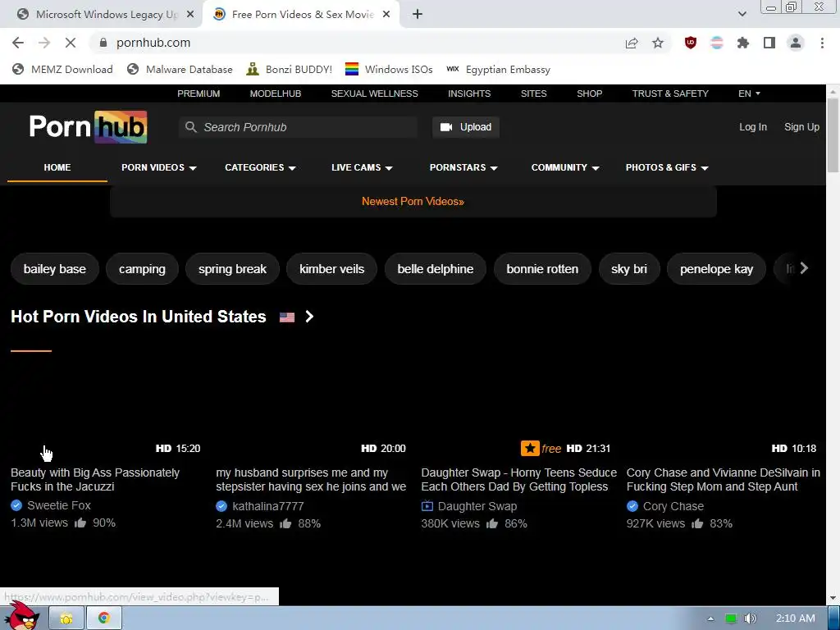This screenshot has width=840, height=630.
Task: Open the MODELHUB top menu item
Action: coord(276,94)
